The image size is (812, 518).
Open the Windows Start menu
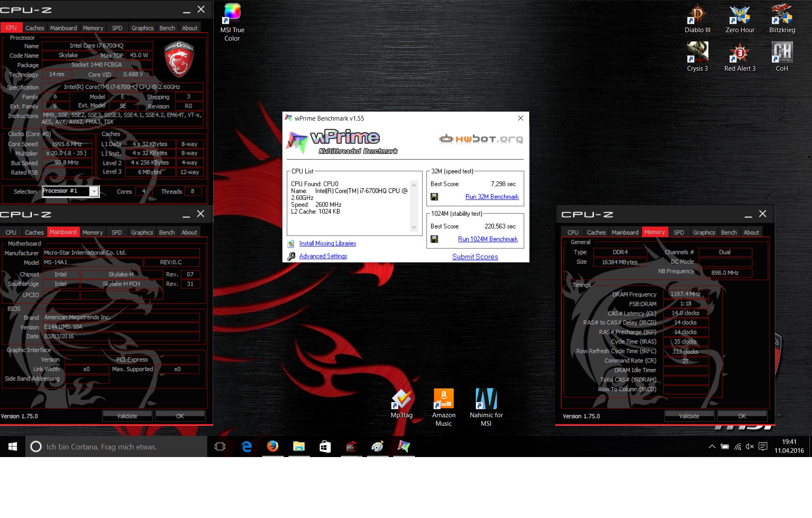tap(13, 446)
